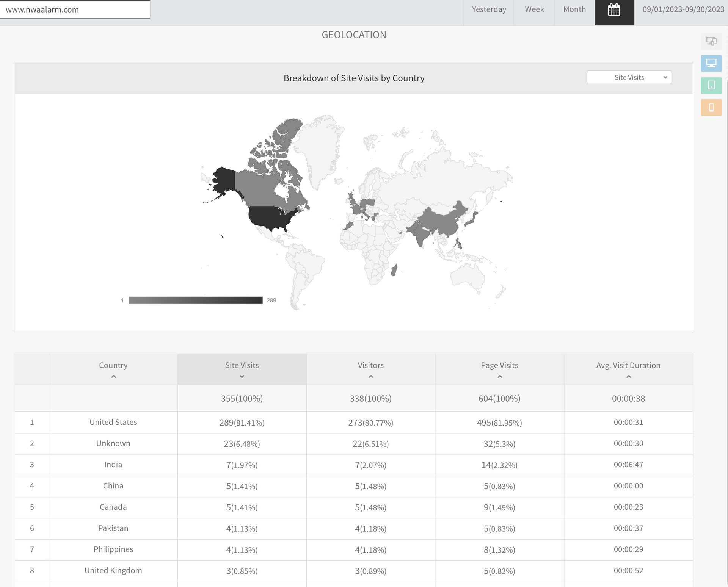Sort by Avg. Visit Duration arrow
728x587 pixels.
click(x=628, y=377)
